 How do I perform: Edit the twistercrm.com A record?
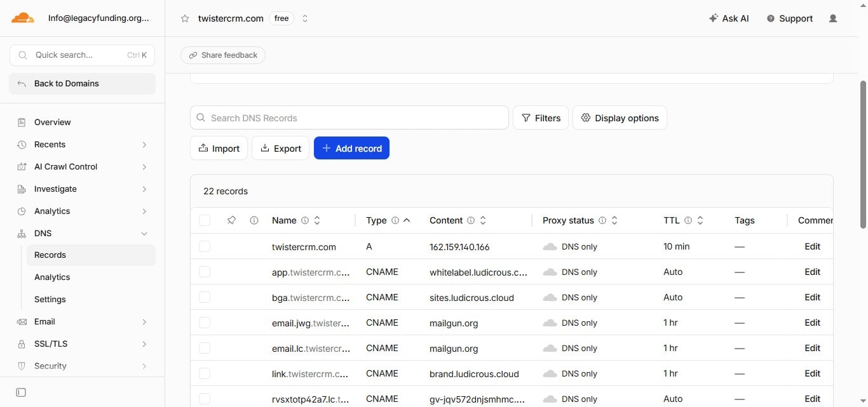click(x=813, y=246)
